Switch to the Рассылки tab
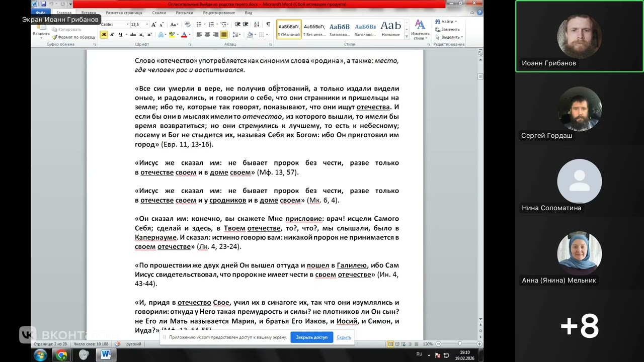644x362 pixels. coord(184,13)
